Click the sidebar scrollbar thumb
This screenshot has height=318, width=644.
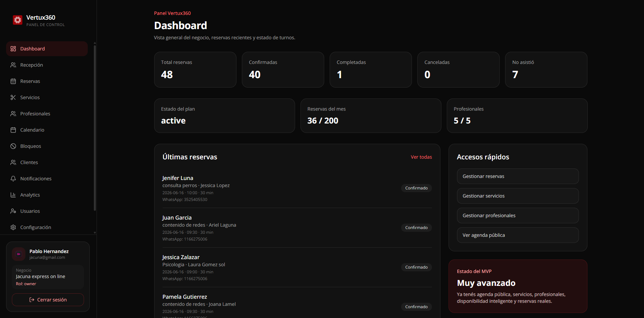[x=95, y=128]
